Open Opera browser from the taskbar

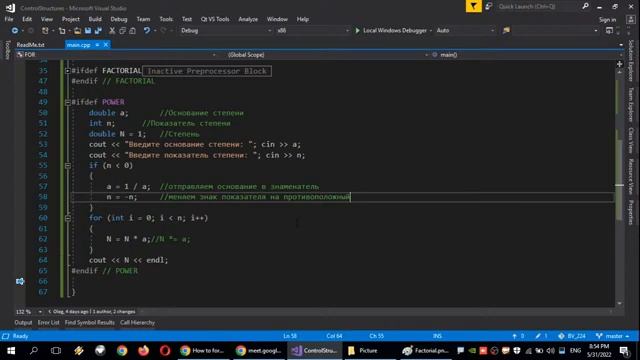coord(165,351)
